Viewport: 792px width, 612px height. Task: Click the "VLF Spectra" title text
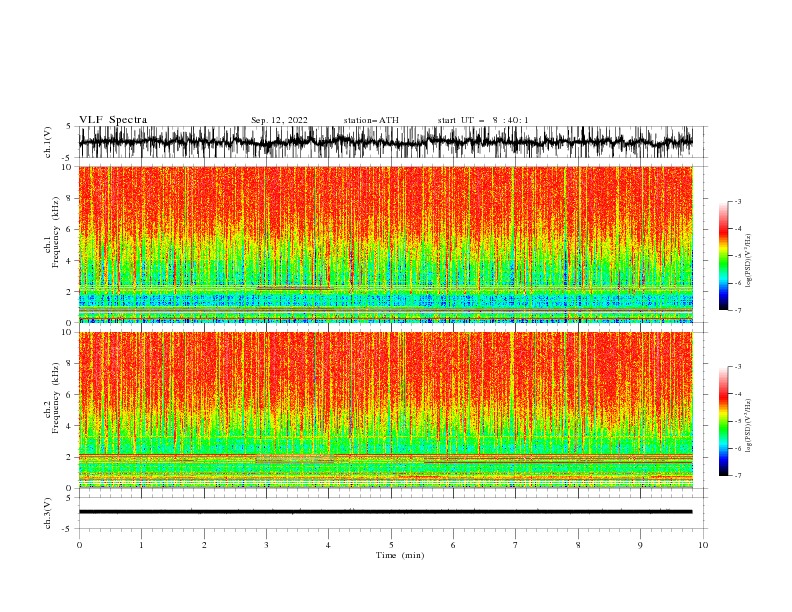point(113,120)
